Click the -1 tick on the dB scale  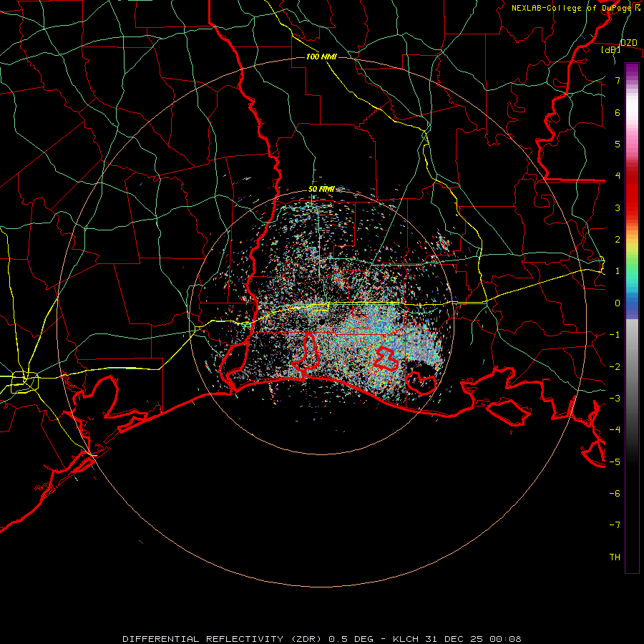click(x=615, y=335)
